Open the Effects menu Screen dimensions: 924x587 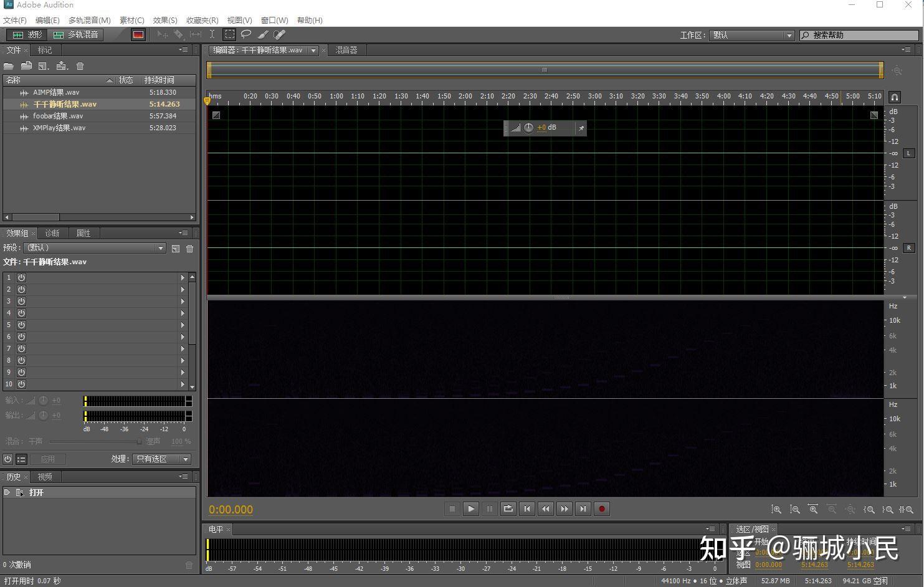(165, 21)
